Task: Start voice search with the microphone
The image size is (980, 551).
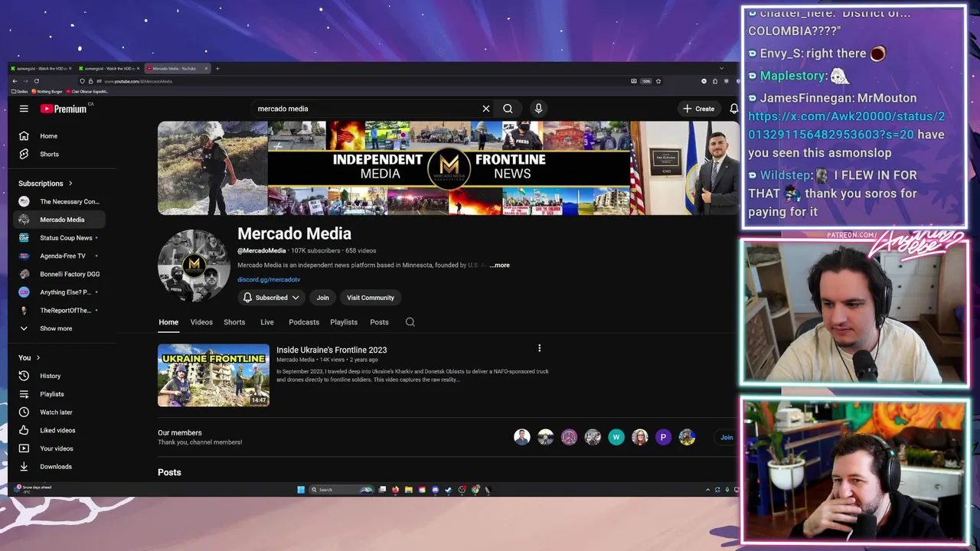Action: 538,109
